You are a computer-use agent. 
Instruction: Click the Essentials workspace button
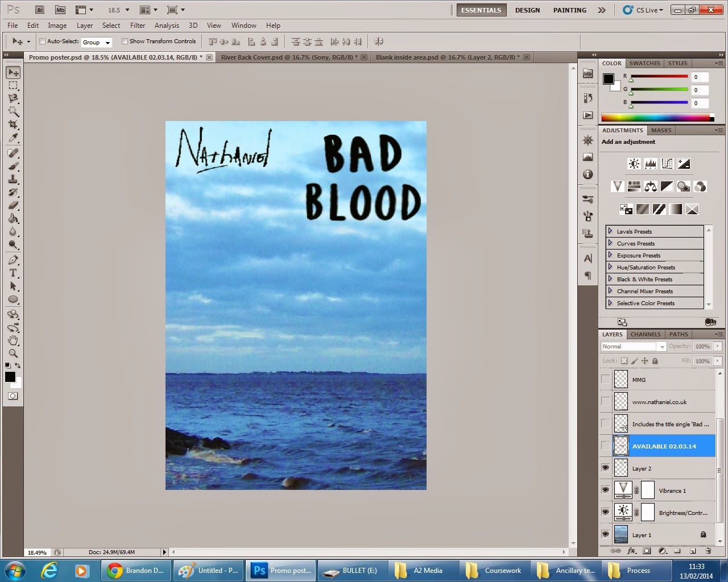(x=481, y=10)
